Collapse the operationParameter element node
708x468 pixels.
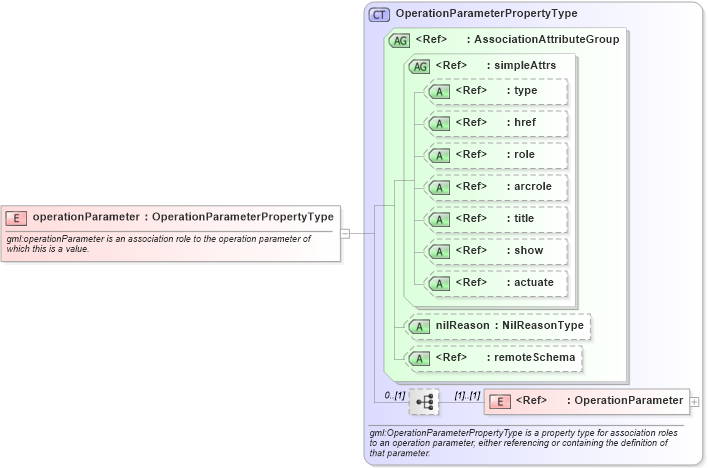click(x=345, y=234)
